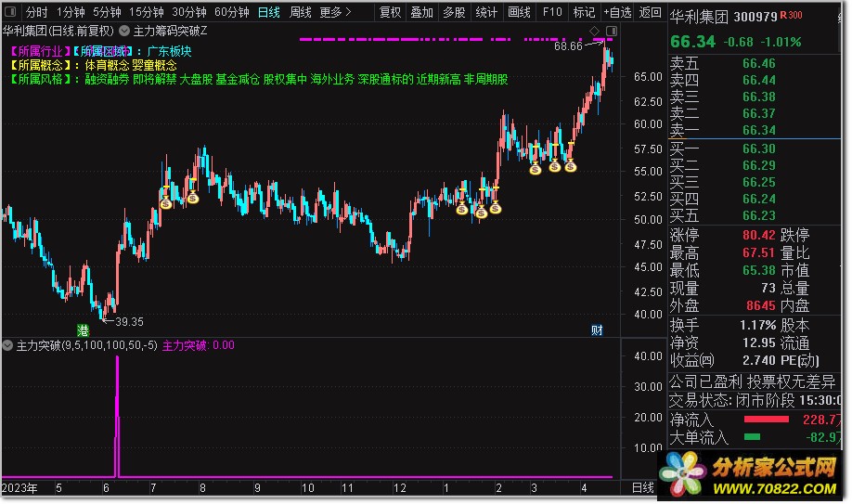Screen dimensions: 852x504
Task: Activate 画线 drawing tools
Action: click(519, 12)
